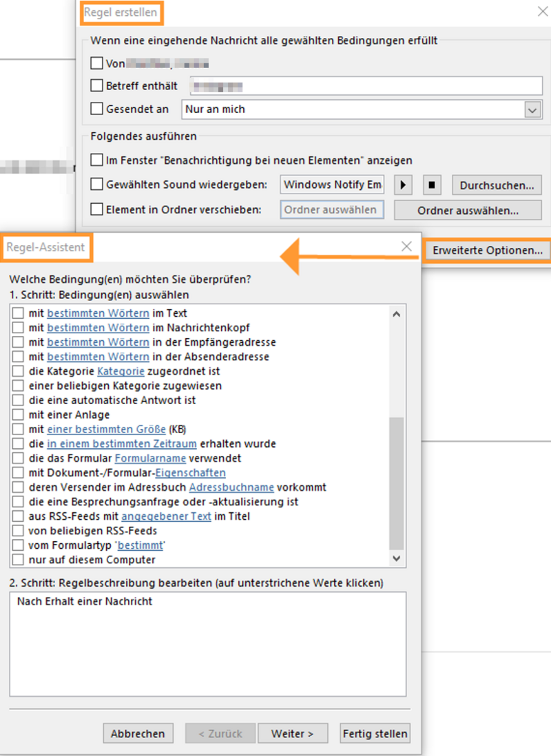Click the conditions list scrollbar thumb
Screen dimensions: 551x756
(397, 483)
